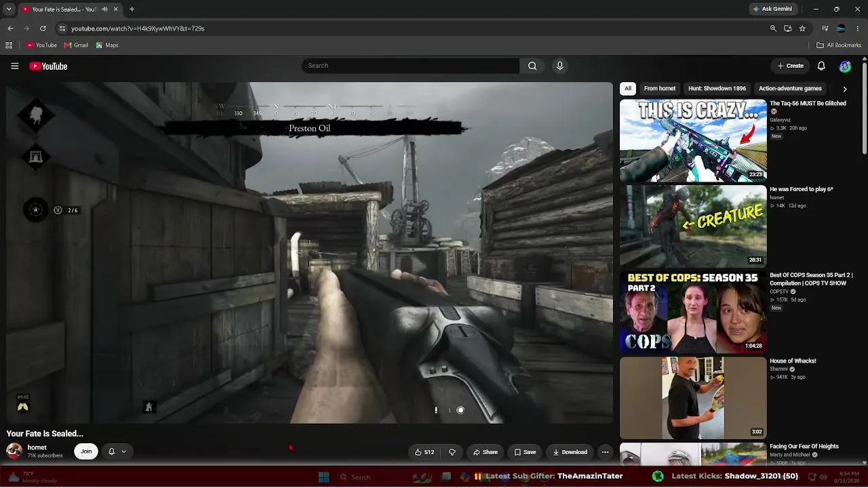The height and width of the screenshot is (488, 868).
Task: Start voice search with the microphone
Action: click(559, 66)
